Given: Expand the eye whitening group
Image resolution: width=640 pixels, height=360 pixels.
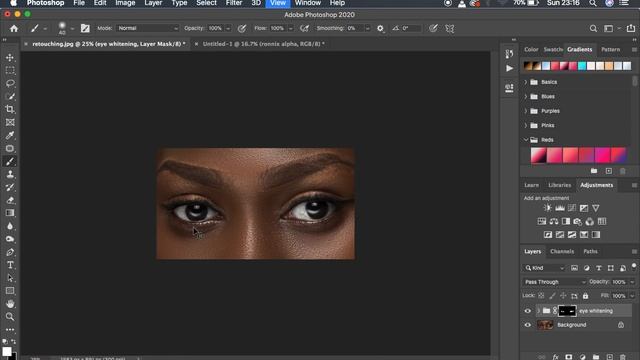Looking at the screenshot, I should tap(538, 311).
